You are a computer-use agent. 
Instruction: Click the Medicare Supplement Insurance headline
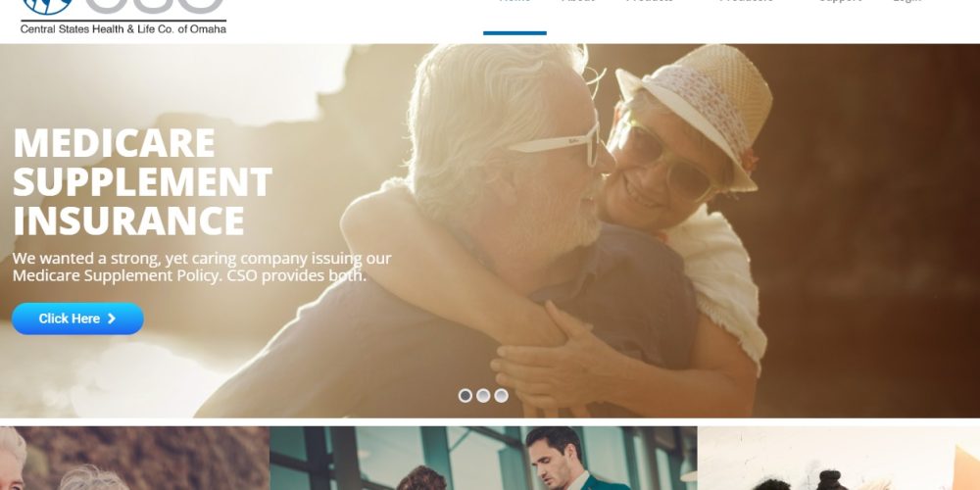142,181
